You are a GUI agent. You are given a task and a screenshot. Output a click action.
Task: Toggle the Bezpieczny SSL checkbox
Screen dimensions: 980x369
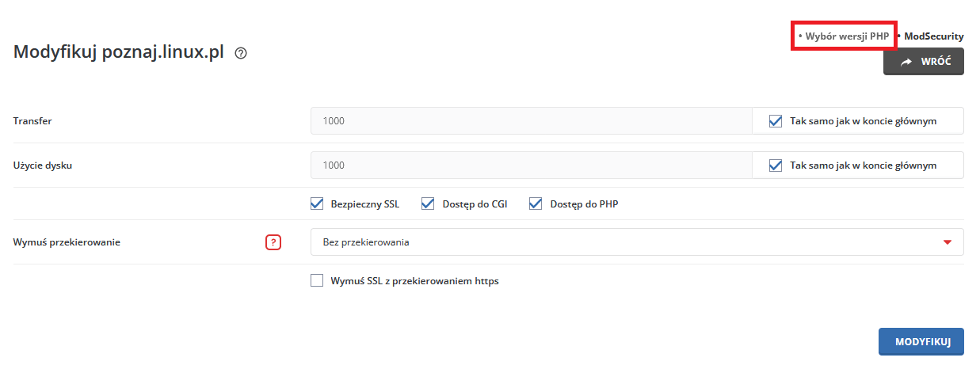tap(318, 204)
